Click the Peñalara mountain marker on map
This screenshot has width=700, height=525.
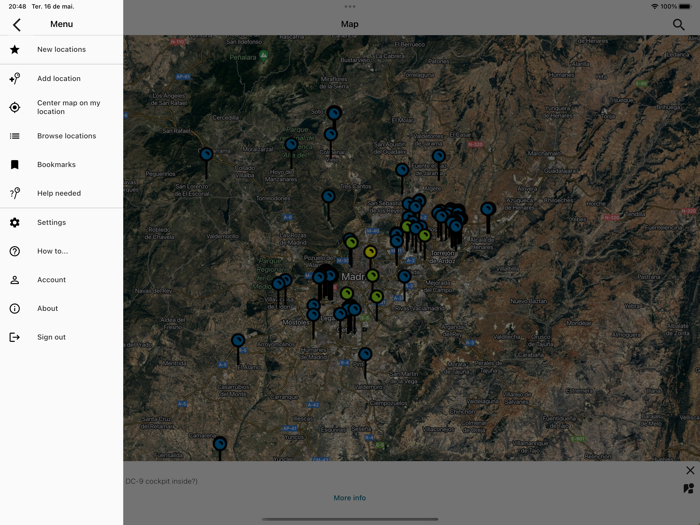263,56
